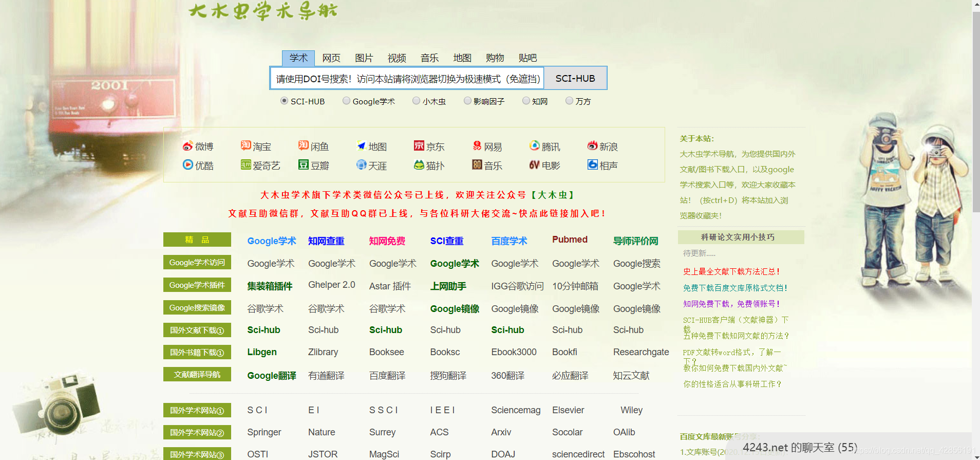
Task: Choose the 影响因子 radio button
Action: [467, 101]
